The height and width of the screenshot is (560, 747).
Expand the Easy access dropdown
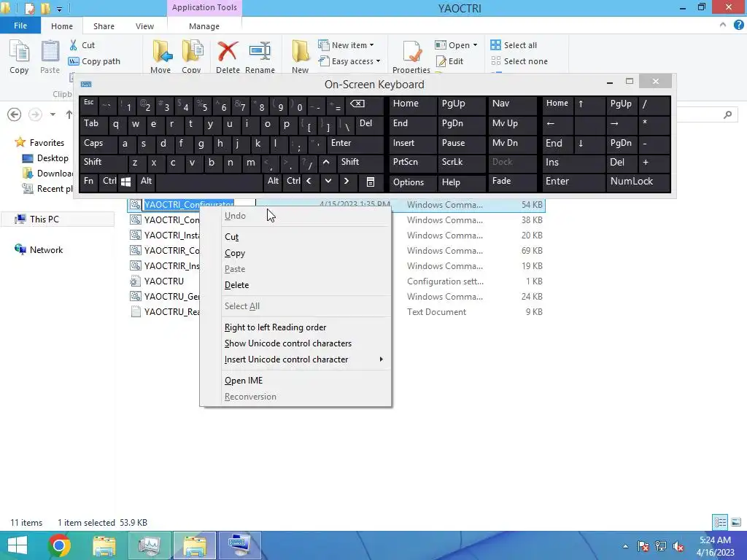coord(378,61)
